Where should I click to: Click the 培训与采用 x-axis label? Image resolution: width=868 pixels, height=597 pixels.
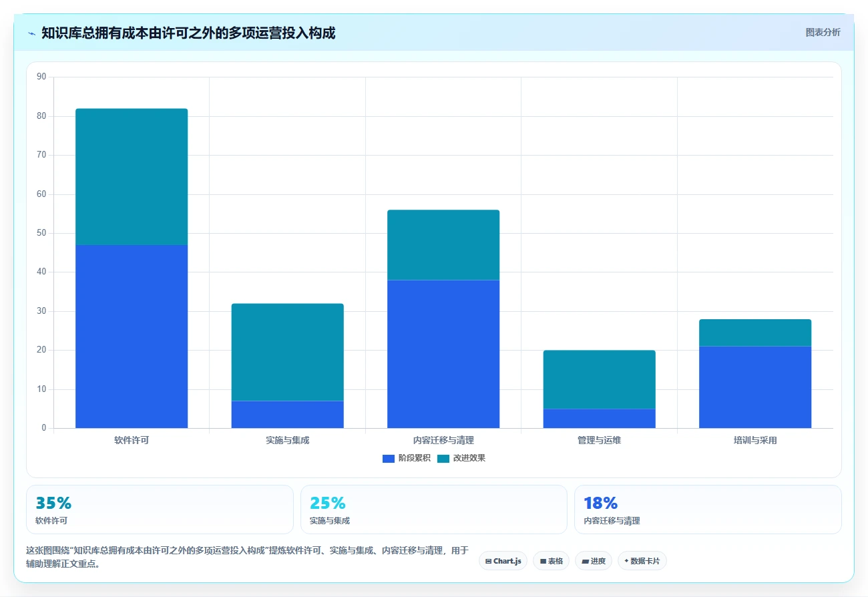pyautogui.click(x=755, y=441)
